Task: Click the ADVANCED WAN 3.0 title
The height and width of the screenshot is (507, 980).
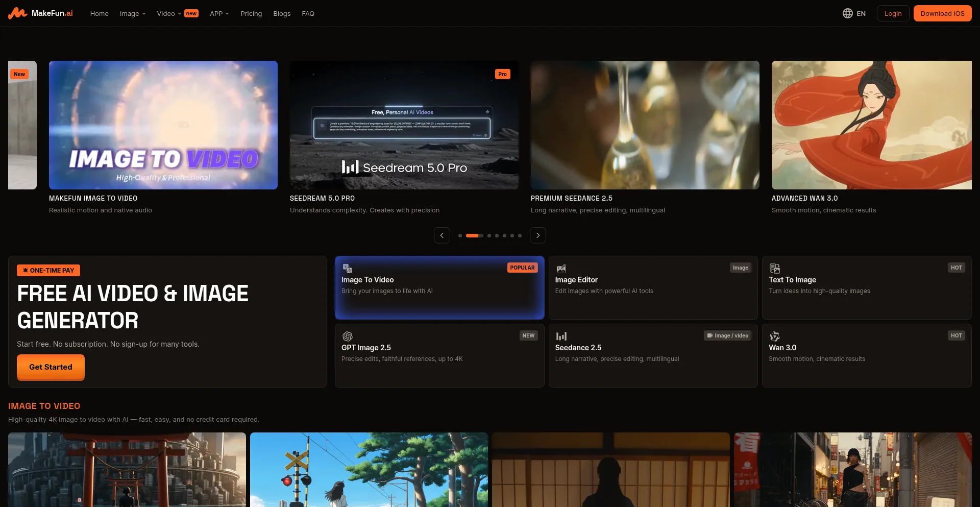Action: coord(804,198)
